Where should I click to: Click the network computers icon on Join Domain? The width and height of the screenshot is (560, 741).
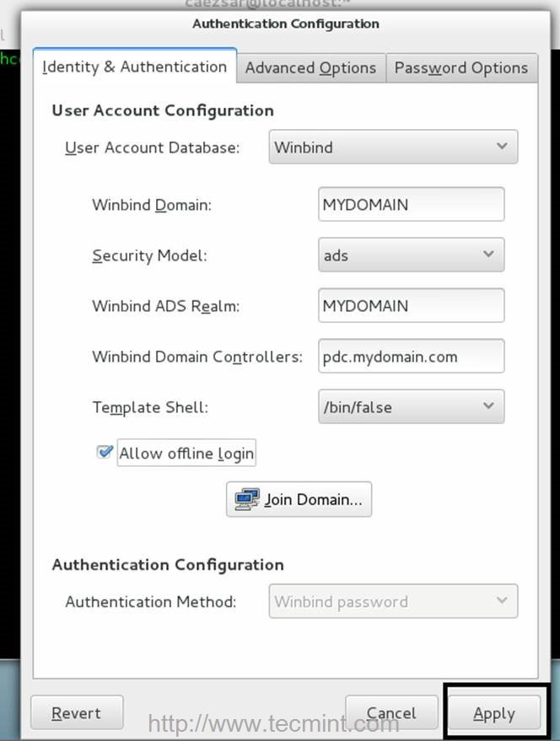[x=247, y=499]
